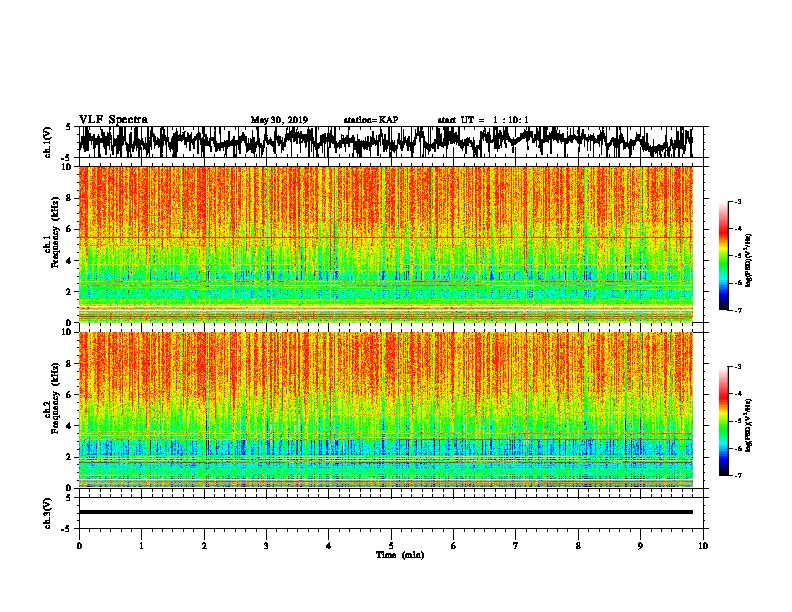
Task: Click the "-3" label on ch.2 colorbar
Action: [737, 367]
